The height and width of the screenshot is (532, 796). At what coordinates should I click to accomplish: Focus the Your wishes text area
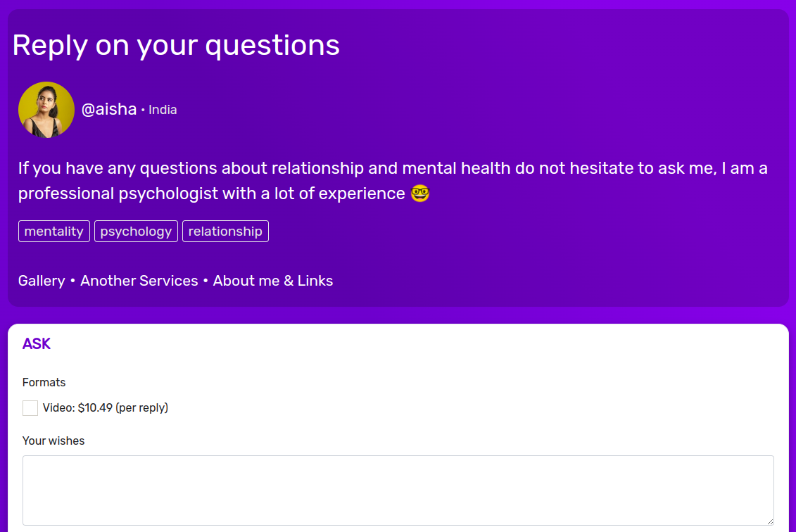(x=398, y=490)
